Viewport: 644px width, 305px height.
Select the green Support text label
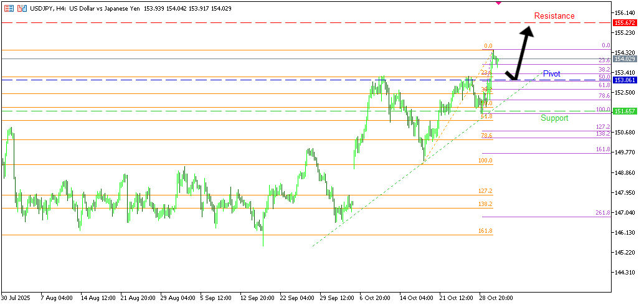point(554,118)
